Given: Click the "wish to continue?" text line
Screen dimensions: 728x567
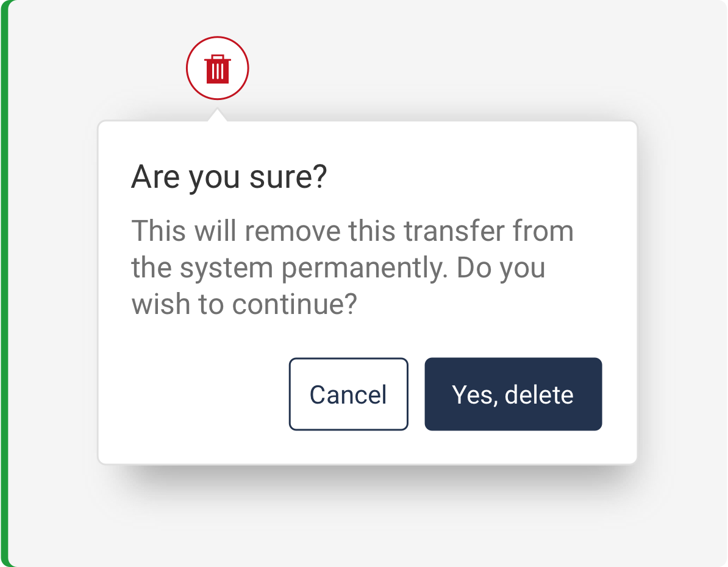Looking at the screenshot, I should 243,304.
